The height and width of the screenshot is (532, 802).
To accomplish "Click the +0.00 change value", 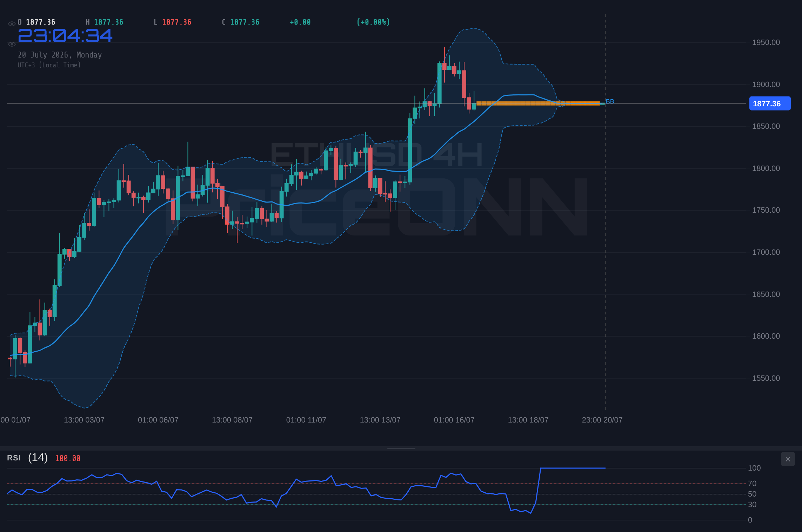I will [300, 22].
